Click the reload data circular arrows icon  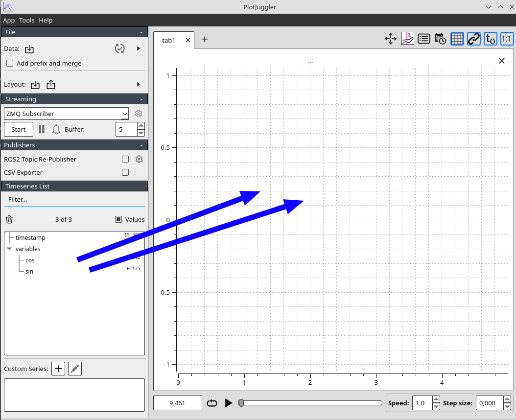[120, 49]
